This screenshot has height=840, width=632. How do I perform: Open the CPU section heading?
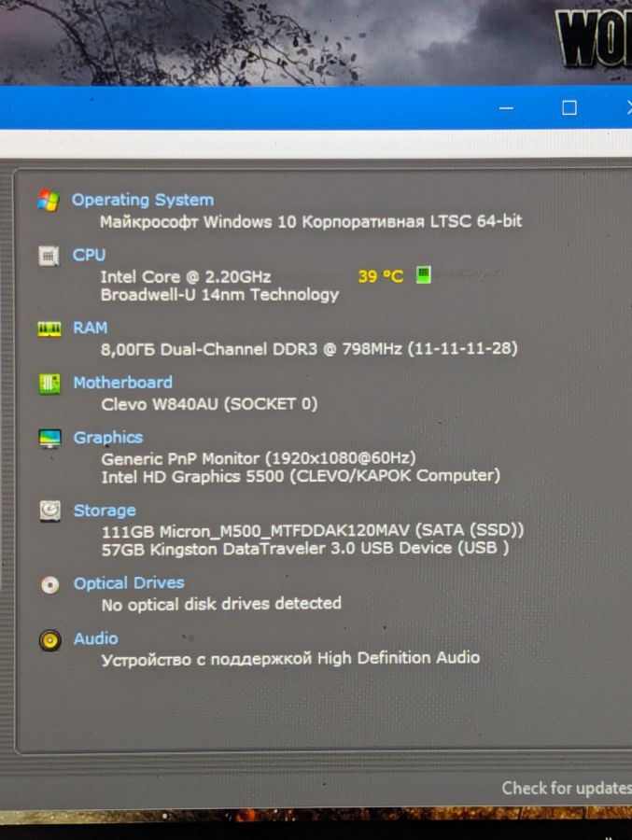[x=89, y=255]
